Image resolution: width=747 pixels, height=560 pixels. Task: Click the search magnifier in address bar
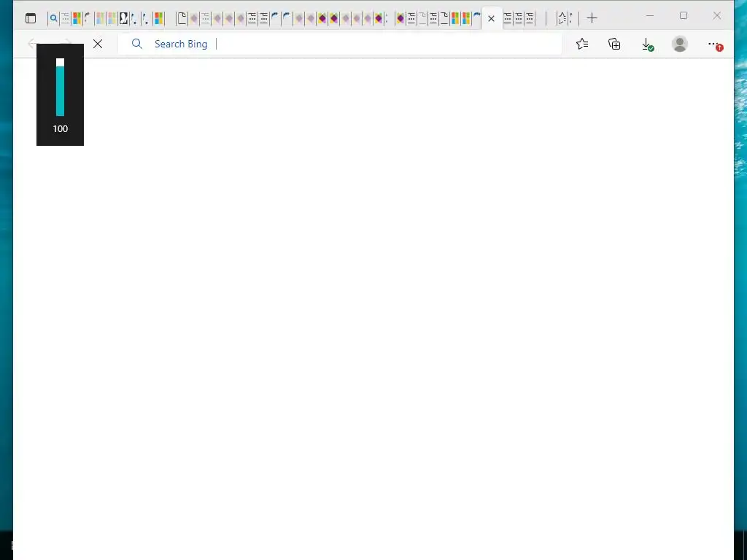point(136,44)
